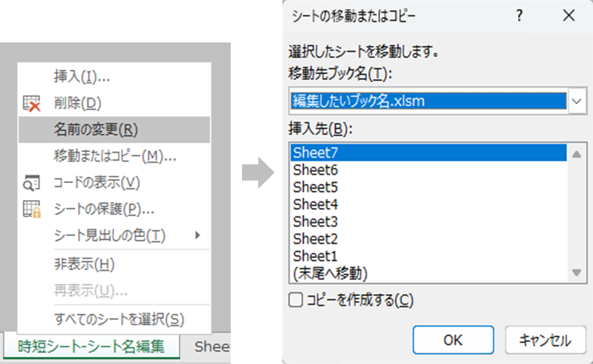The height and width of the screenshot is (364, 593).
Task: Open the 移動先ブック名 dropdown arrow
Action: click(577, 101)
